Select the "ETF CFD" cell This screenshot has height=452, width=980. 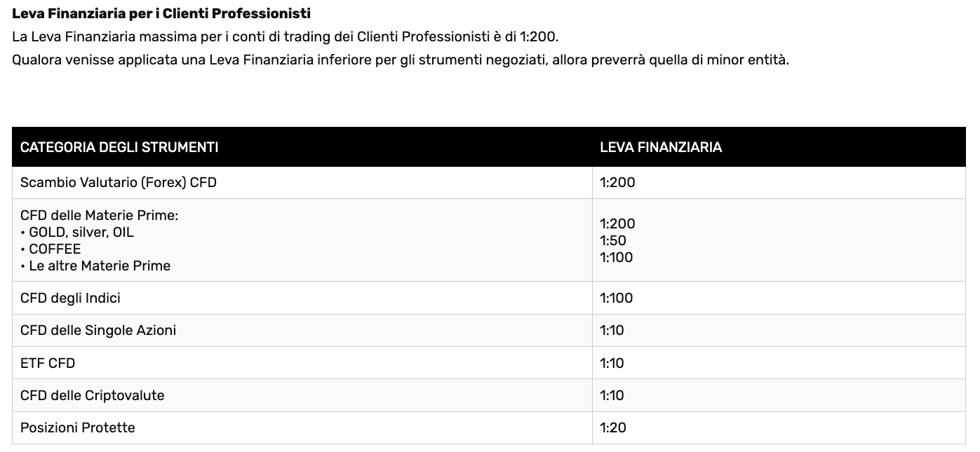point(48,363)
